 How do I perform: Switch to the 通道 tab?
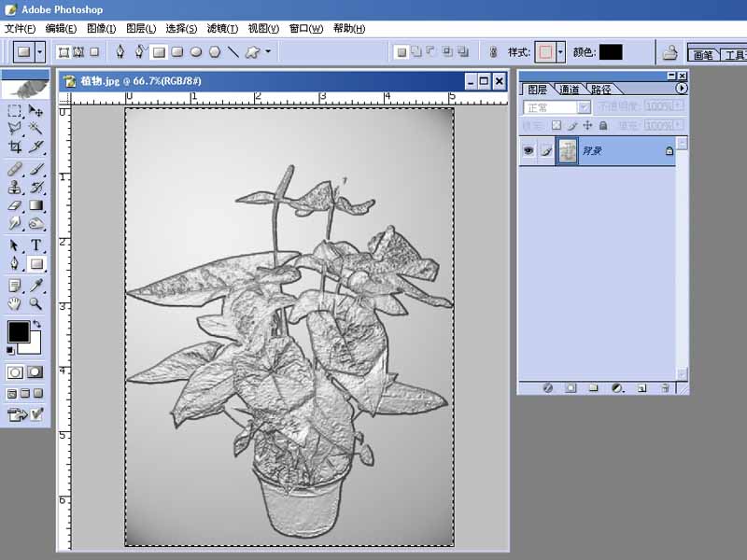click(x=571, y=91)
